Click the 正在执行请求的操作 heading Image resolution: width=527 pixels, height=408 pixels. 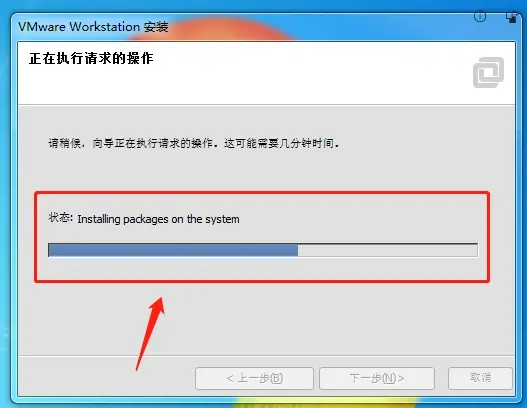[x=91, y=58]
